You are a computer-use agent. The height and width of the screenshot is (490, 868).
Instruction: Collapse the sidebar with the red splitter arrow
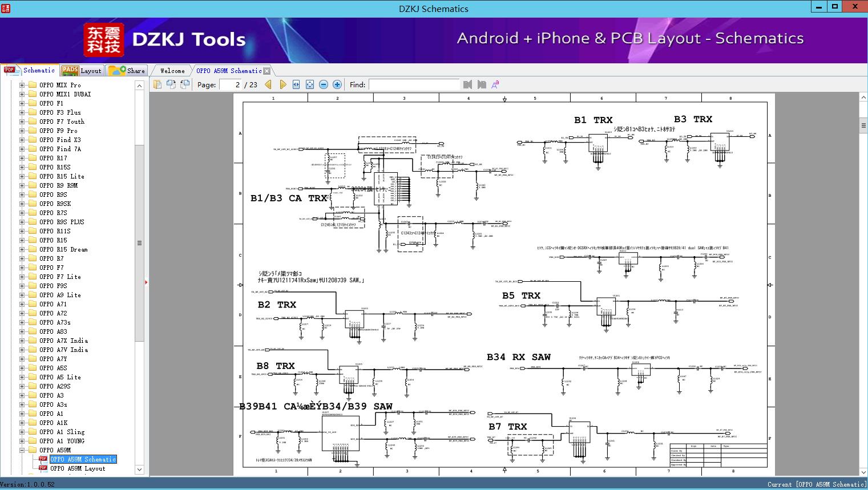tap(146, 282)
